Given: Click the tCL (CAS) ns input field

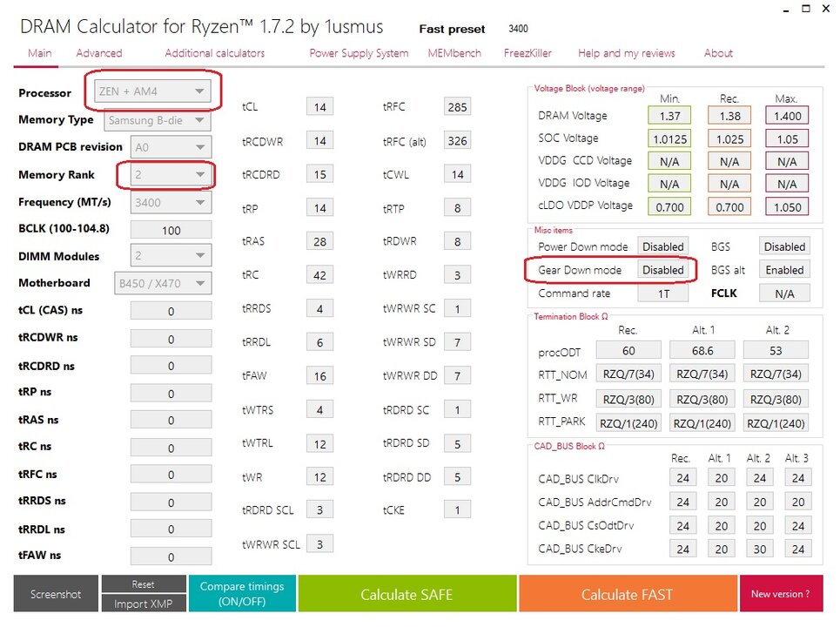Looking at the screenshot, I should coord(171,311).
